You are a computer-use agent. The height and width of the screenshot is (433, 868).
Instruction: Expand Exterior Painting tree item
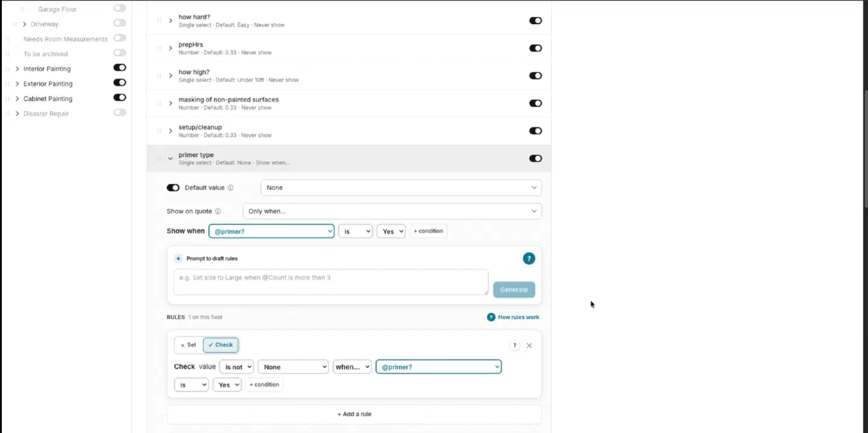(x=17, y=84)
